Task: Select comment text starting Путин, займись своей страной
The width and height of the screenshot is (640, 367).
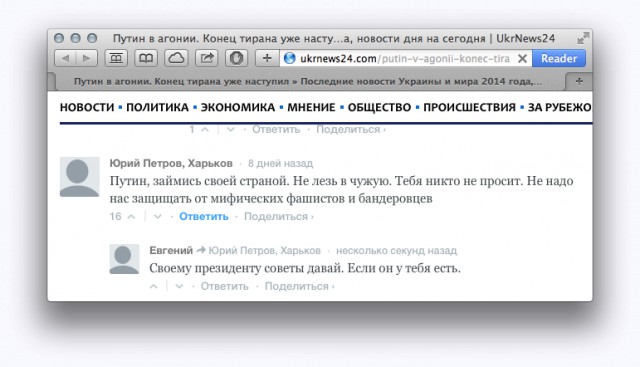Action: (341, 189)
